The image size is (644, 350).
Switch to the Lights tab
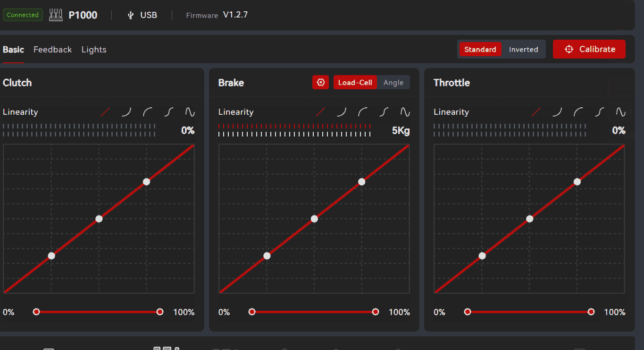[x=94, y=50]
